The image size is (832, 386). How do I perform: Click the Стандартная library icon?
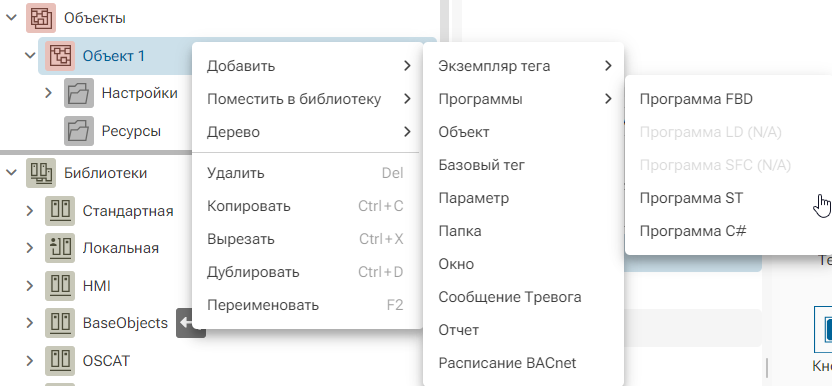point(60,210)
